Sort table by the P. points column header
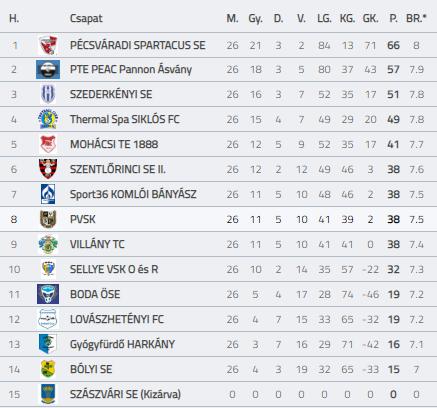The width and height of the screenshot is (437, 408). tap(393, 18)
